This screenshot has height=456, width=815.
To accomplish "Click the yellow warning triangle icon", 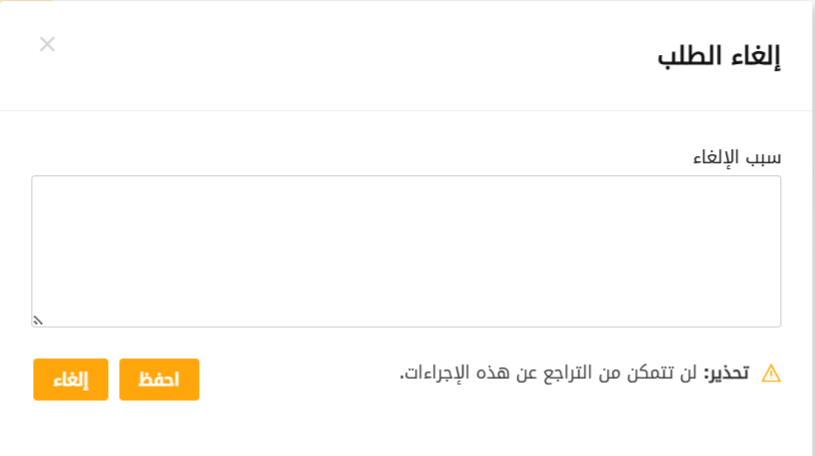I will tap(771, 374).
